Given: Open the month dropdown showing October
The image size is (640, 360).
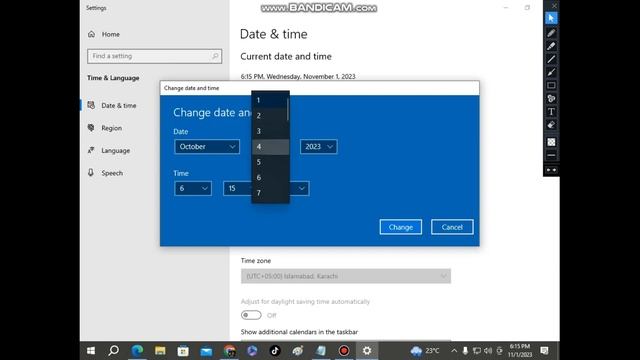Looking at the screenshot, I should (x=207, y=147).
